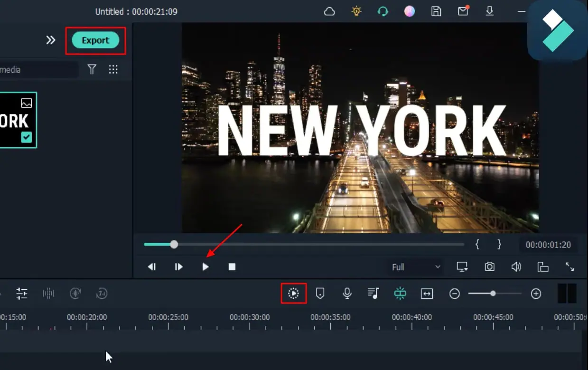The image size is (588, 370).
Task: Click the media search field
Action: click(x=38, y=70)
